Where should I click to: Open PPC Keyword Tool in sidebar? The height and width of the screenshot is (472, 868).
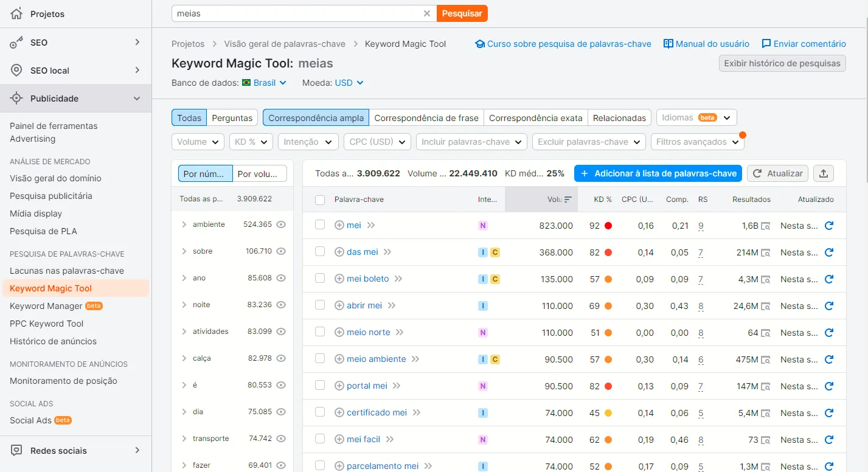click(x=47, y=324)
